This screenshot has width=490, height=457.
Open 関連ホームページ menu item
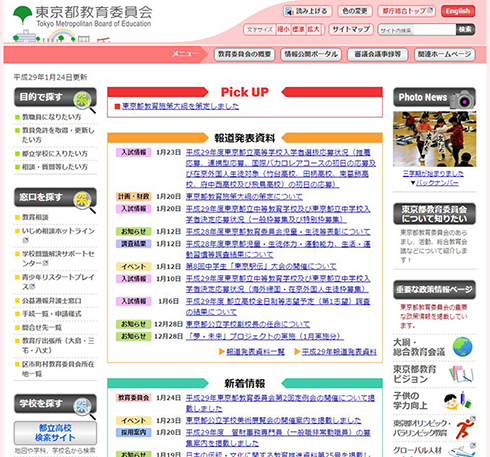(x=444, y=54)
